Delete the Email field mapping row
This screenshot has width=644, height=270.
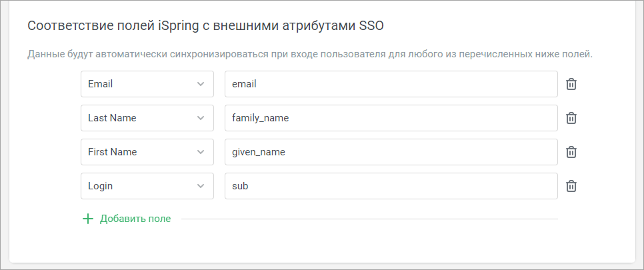(571, 84)
